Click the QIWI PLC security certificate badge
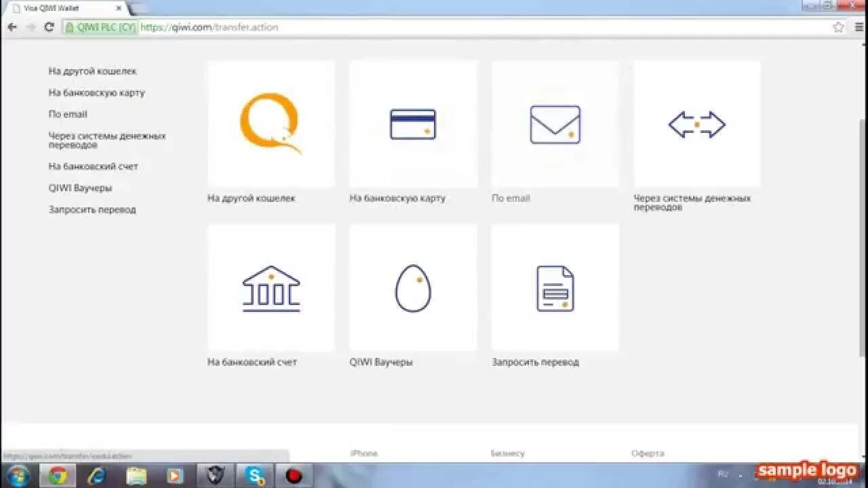Viewport: 868px width, 488px height. [x=100, y=27]
